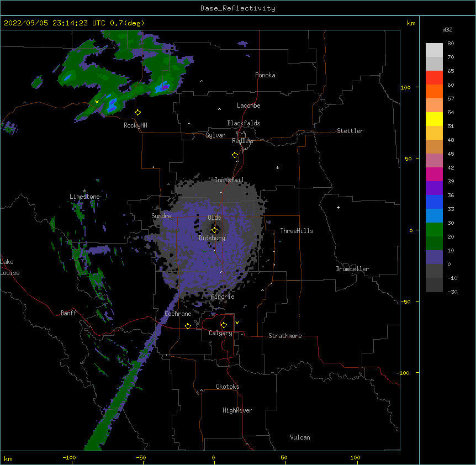Click the light gray 80 dBZ legend swatch

coord(434,50)
